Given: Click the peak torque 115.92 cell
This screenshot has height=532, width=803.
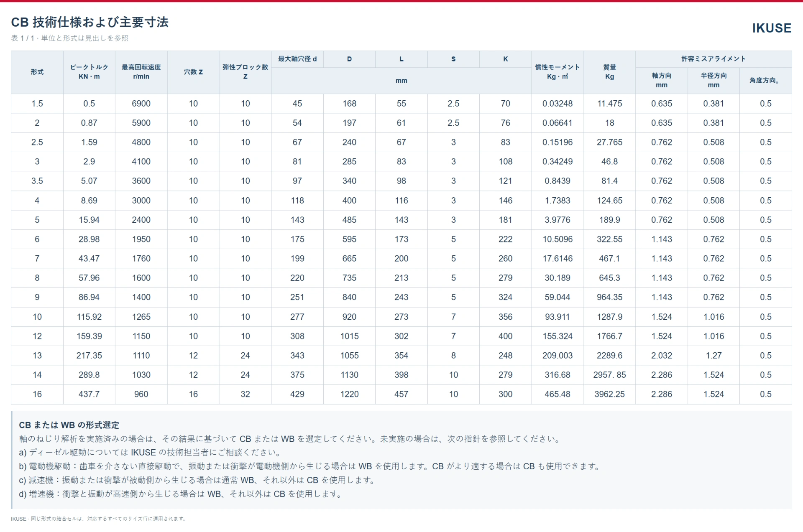Looking at the screenshot, I should [x=89, y=317].
